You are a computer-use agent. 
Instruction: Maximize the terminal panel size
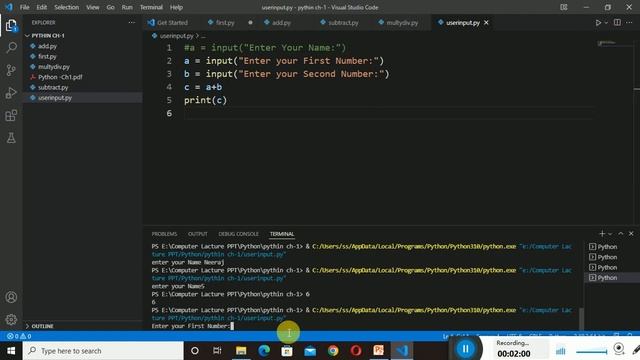[621, 234]
